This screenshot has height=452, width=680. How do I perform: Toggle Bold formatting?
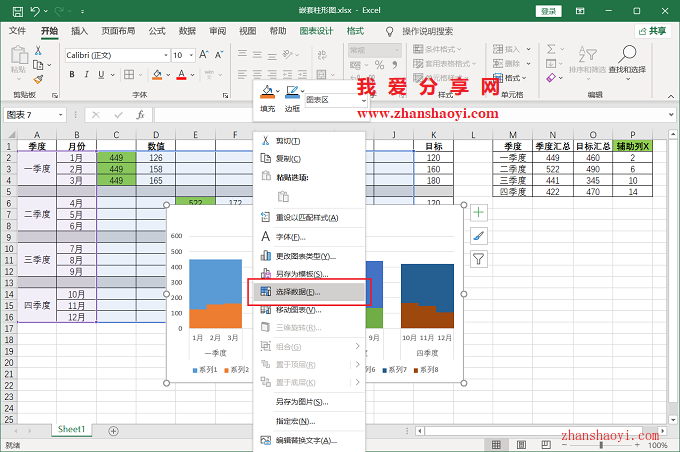[72, 75]
